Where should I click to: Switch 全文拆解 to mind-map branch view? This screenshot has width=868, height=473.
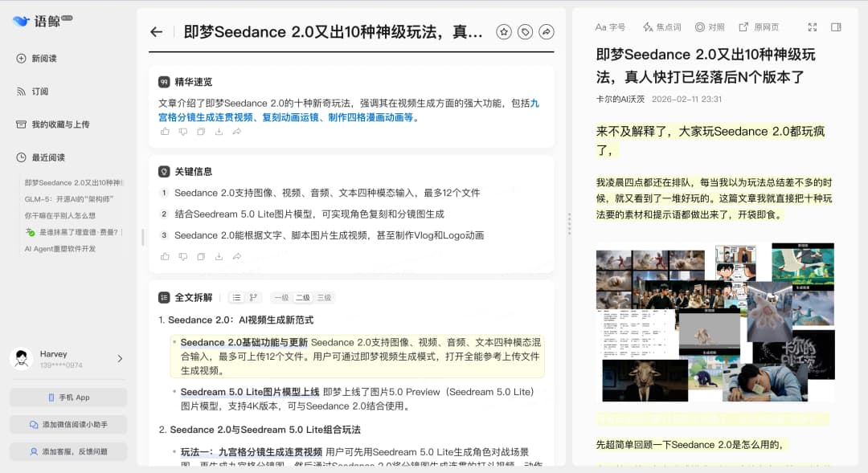click(x=254, y=298)
